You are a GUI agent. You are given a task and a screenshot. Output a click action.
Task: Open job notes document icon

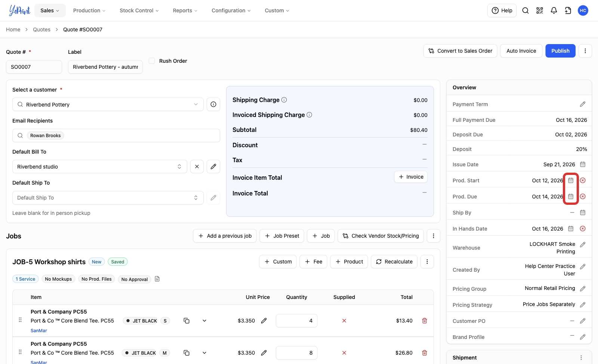[157, 279]
